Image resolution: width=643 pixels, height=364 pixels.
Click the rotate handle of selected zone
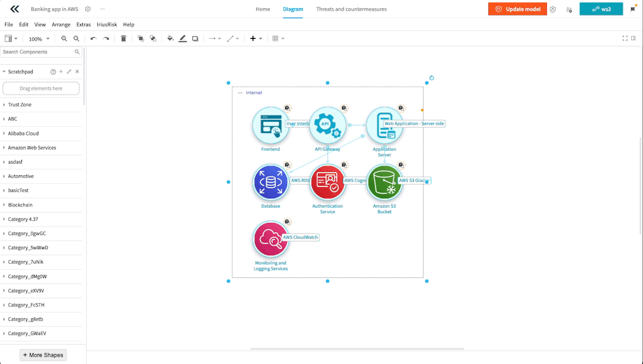click(x=431, y=78)
